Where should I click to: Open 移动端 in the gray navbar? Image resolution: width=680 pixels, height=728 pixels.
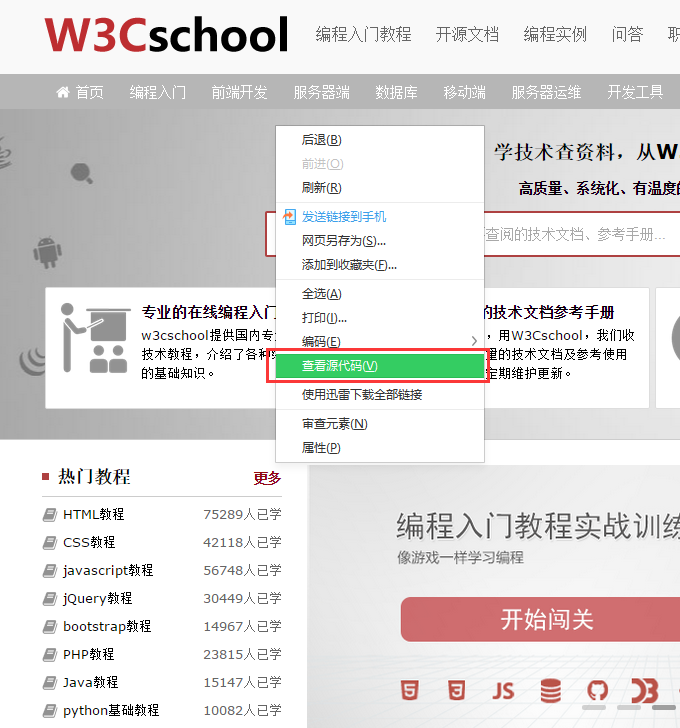click(x=465, y=92)
